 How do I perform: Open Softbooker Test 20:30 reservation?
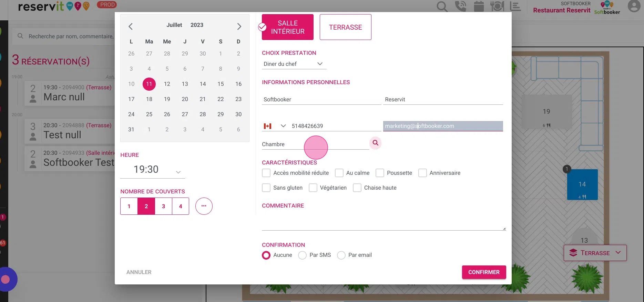coord(70,159)
